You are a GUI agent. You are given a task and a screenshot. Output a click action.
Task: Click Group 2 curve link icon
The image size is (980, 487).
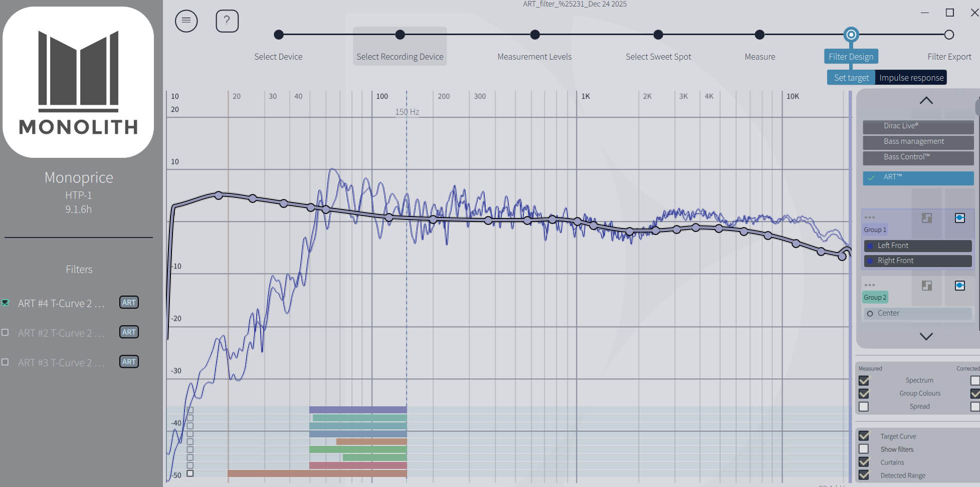pos(959,286)
